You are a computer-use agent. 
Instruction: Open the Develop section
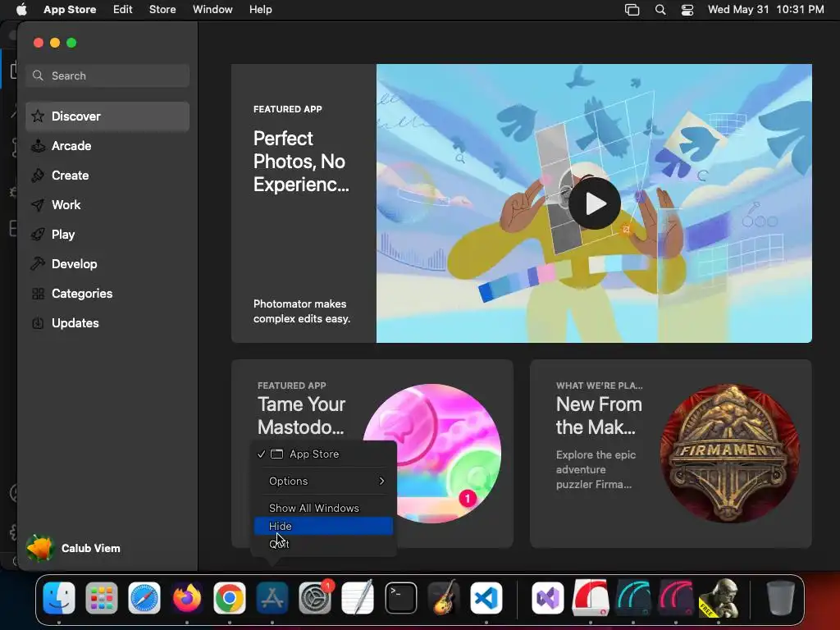point(107,263)
